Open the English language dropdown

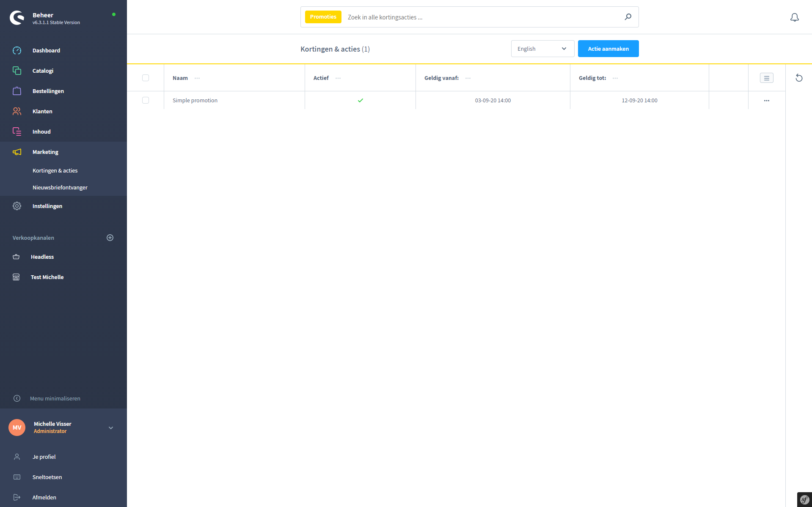pos(542,49)
